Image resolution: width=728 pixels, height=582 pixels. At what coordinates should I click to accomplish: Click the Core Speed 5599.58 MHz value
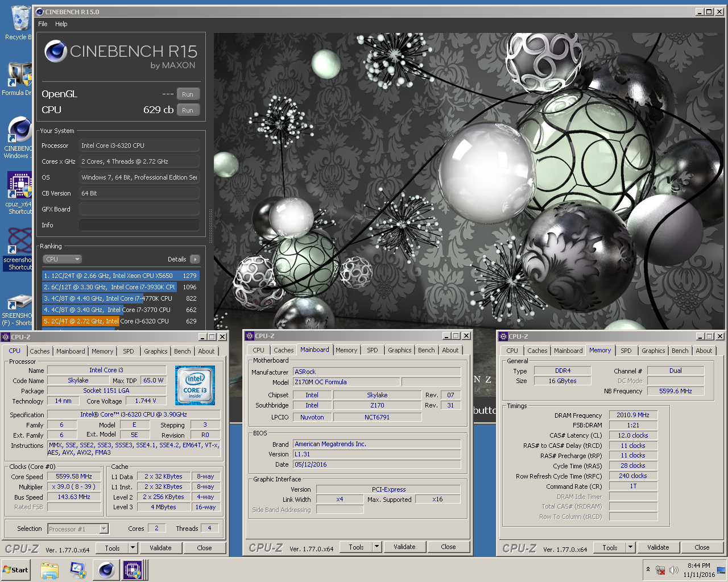pyautogui.click(x=74, y=477)
